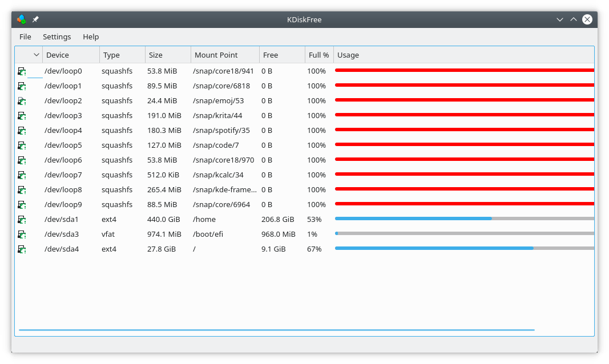
Task: Toggle the keep-above pin in the title bar
Action: (34, 19)
